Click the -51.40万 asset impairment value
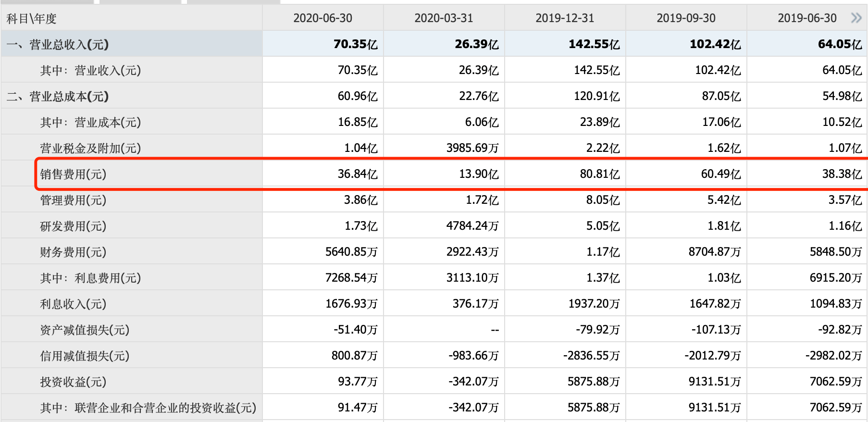This screenshot has width=868, height=422. (x=356, y=330)
